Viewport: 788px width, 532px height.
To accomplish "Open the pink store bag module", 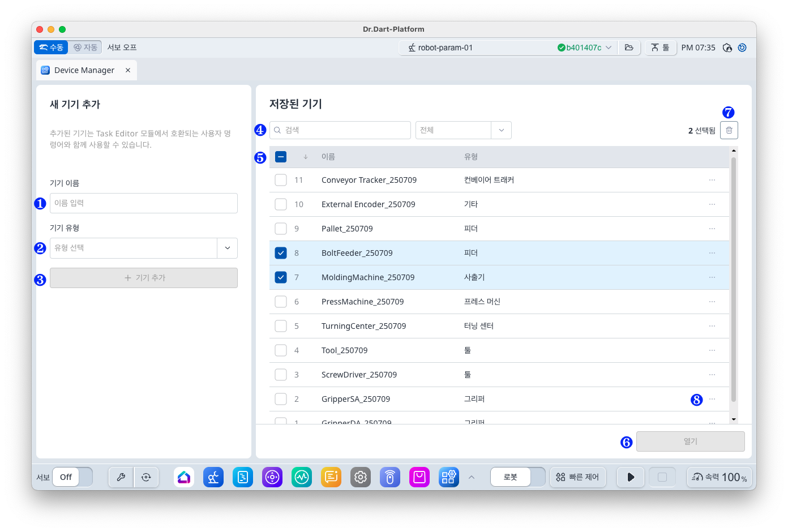I will point(419,477).
